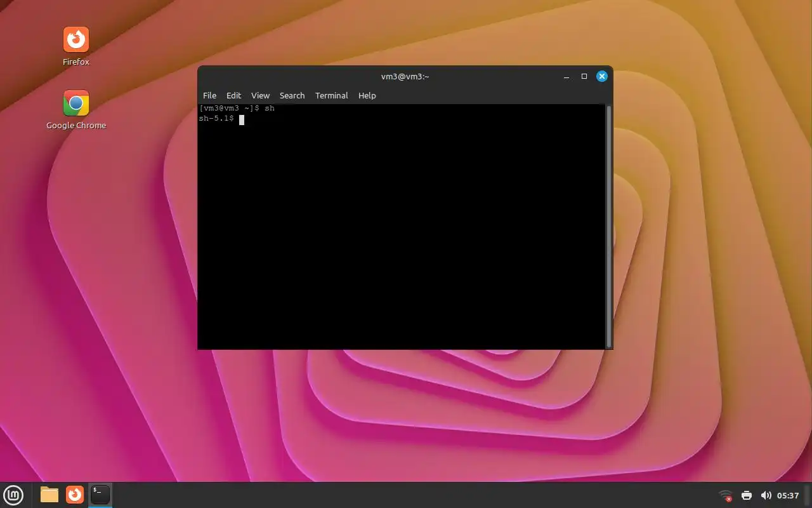Open the Terminal menu in menu bar
Viewport: 812px width, 508px height.
pyautogui.click(x=331, y=95)
